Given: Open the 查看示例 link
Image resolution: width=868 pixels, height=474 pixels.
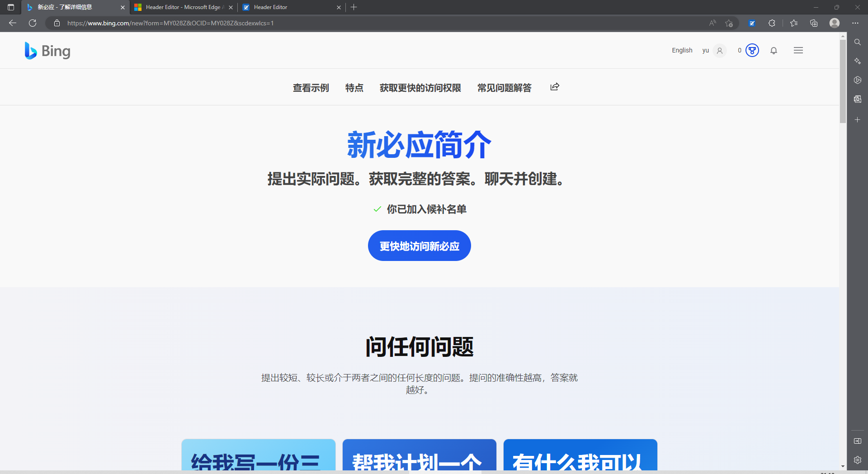Looking at the screenshot, I should coord(311,88).
